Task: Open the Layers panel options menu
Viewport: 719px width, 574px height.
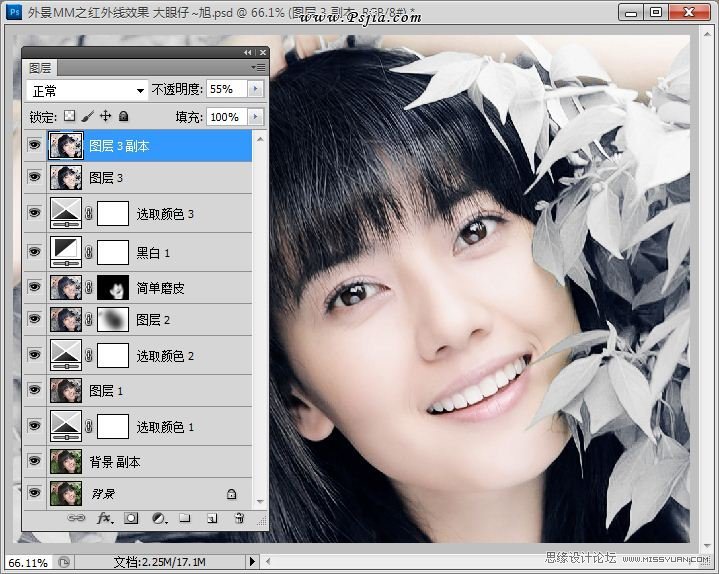Action: click(x=259, y=67)
